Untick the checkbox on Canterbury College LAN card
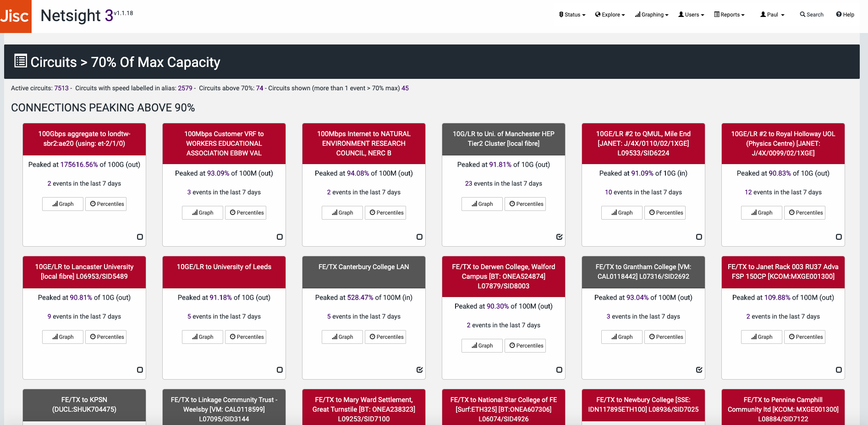 pyautogui.click(x=419, y=370)
